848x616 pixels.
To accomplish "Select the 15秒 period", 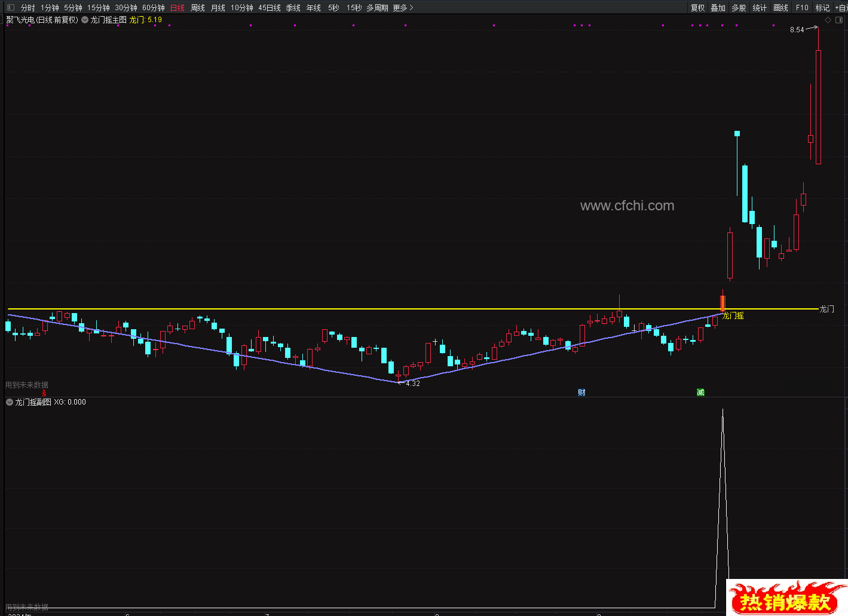I will point(354,8).
